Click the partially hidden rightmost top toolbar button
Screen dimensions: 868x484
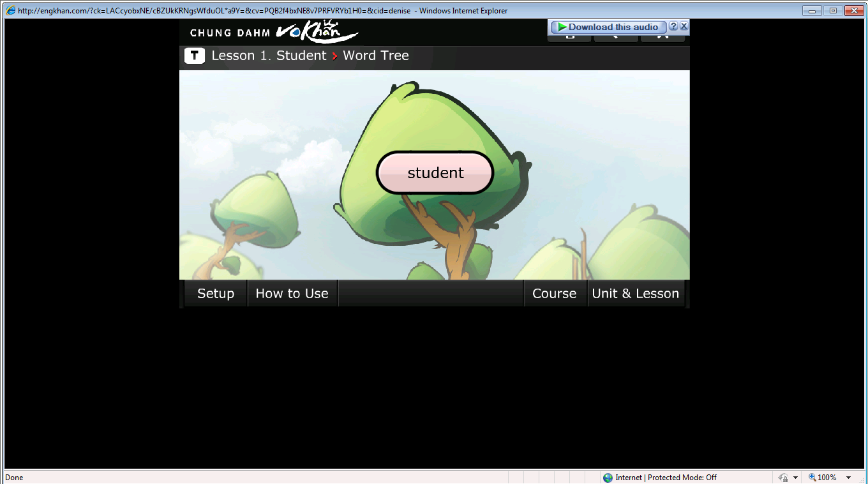click(x=662, y=38)
